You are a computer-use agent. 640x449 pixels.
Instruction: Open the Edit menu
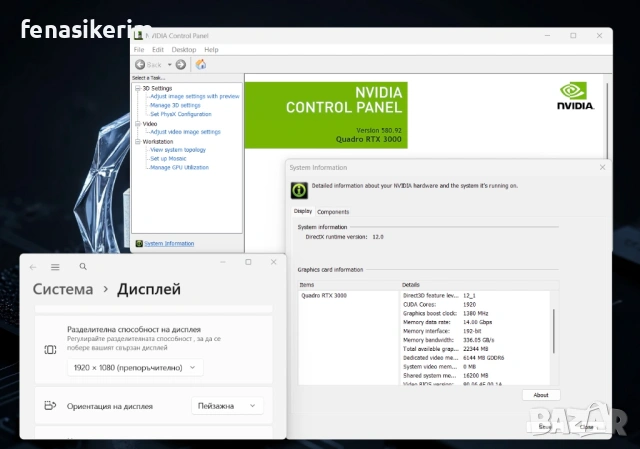tap(158, 49)
